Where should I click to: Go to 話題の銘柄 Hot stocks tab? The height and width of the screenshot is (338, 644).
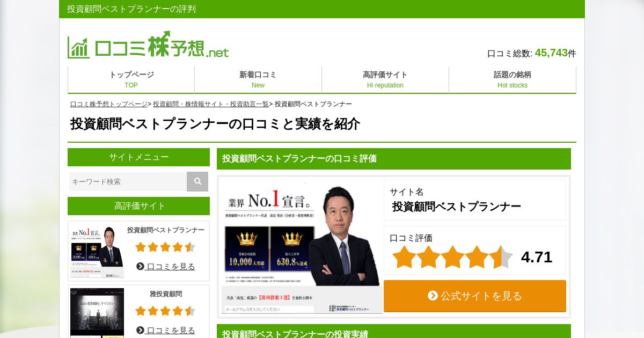coord(513,79)
